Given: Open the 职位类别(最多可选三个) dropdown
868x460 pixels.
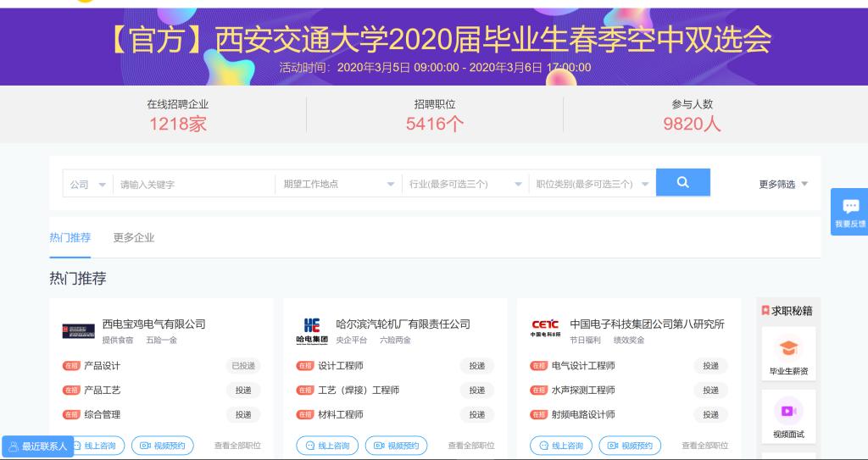Looking at the screenshot, I should 593,185.
